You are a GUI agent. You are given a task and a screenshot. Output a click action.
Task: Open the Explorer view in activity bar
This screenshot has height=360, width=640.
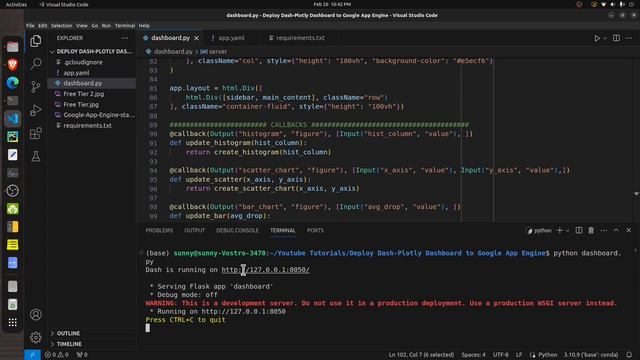tap(36, 41)
